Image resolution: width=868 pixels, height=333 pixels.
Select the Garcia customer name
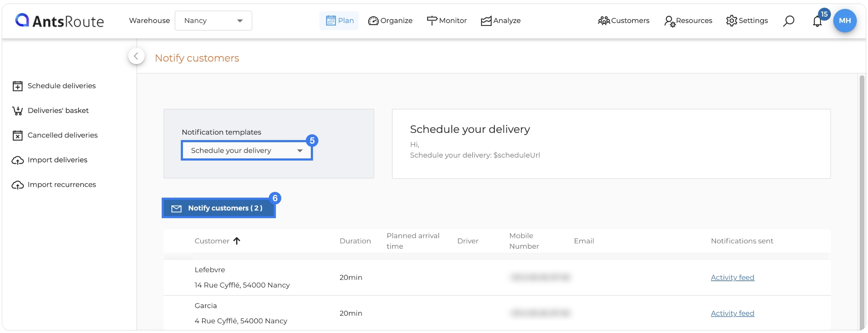[206, 306]
